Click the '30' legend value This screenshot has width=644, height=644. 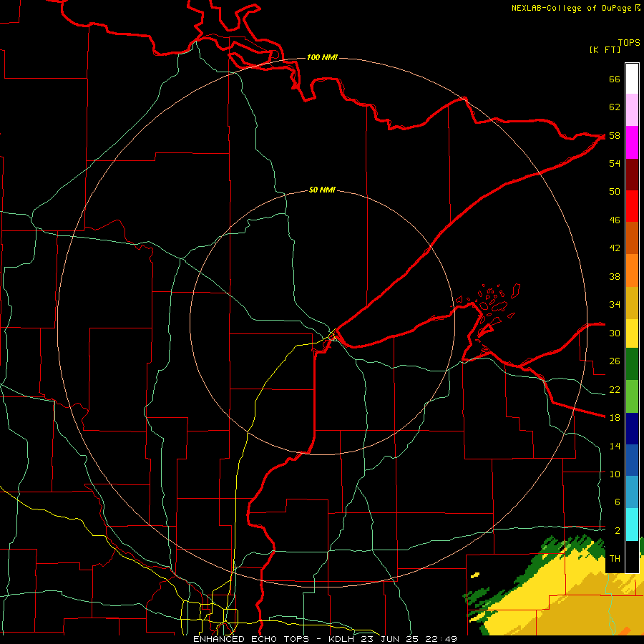[x=615, y=333]
